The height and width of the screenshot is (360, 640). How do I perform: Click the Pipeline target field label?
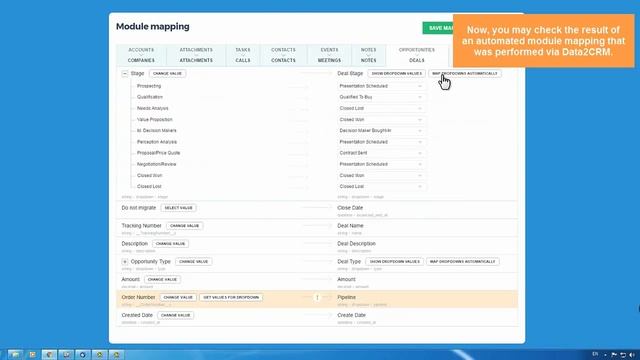point(347,298)
